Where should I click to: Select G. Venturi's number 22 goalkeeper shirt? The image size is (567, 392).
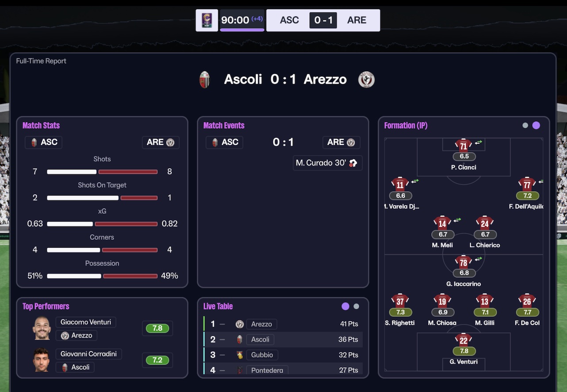464,340
